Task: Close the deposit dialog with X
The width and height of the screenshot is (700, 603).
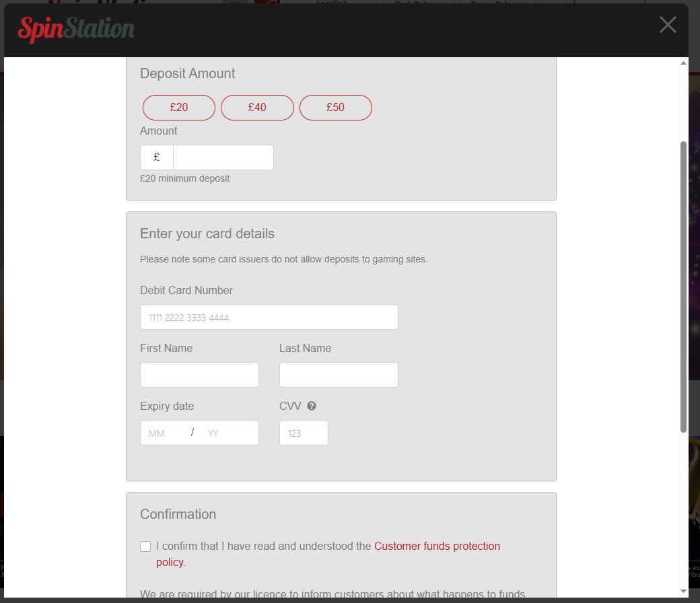Action: point(668,25)
